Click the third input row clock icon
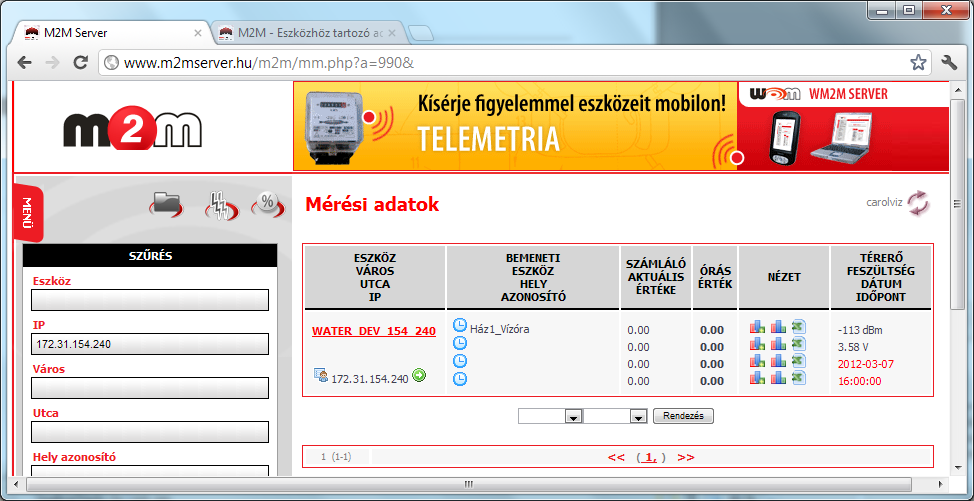Viewport: 974px width, 501px height. pyautogui.click(x=460, y=361)
